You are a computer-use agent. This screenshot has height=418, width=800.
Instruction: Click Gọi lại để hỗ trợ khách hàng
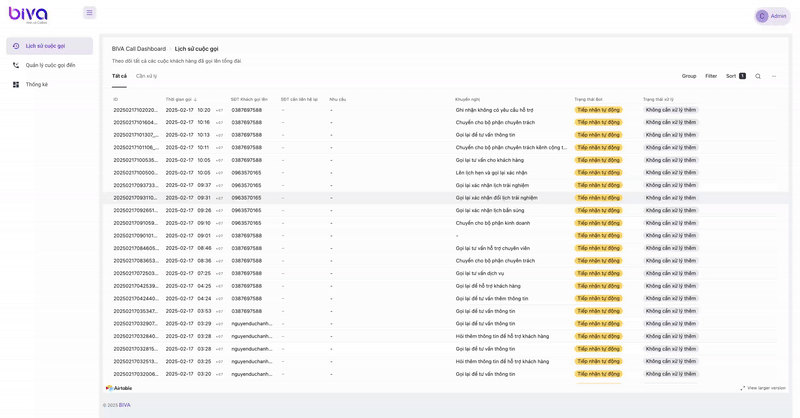tap(488, 286)
